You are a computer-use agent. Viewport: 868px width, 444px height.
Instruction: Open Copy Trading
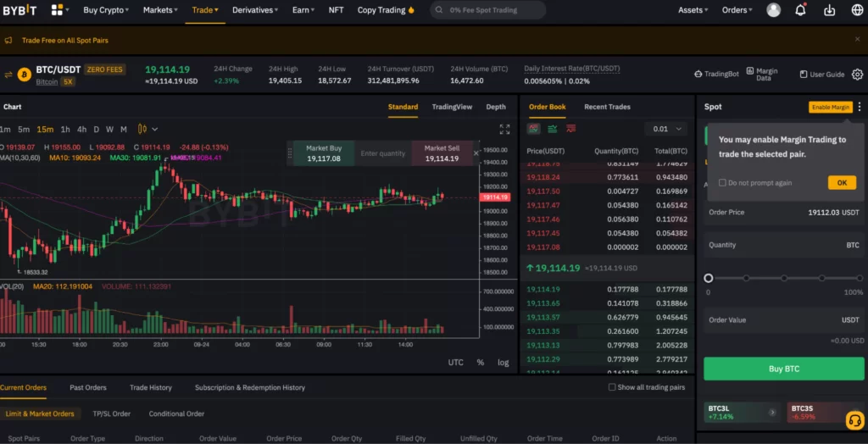[386, 10]
